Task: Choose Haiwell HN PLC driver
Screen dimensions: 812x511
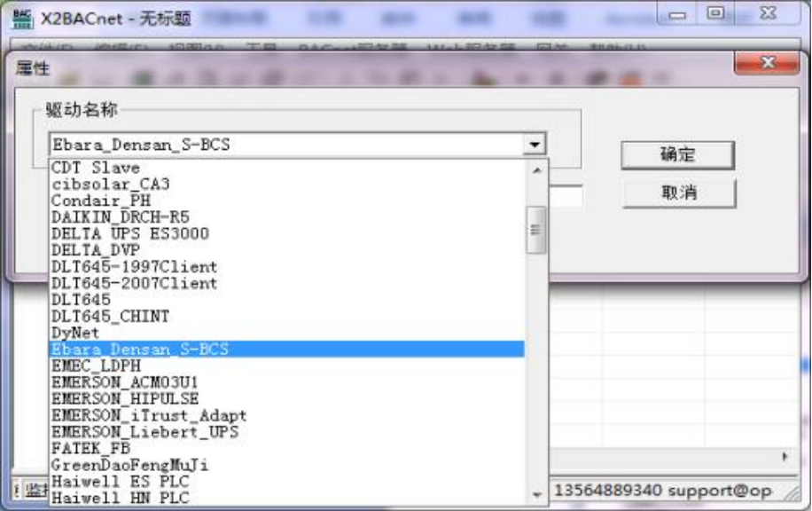Action: coord(287,498)
